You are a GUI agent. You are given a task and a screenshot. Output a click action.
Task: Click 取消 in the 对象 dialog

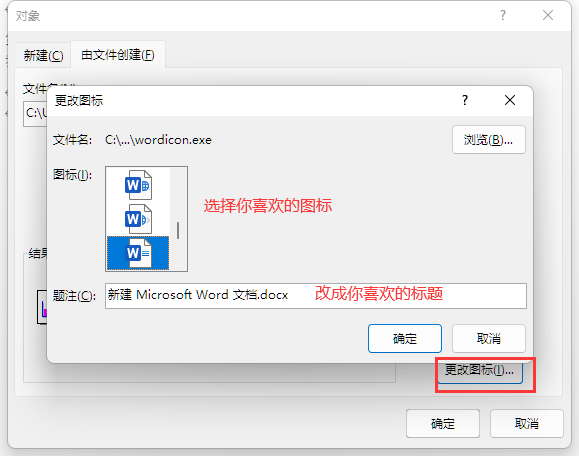click(x=527, y=424)
